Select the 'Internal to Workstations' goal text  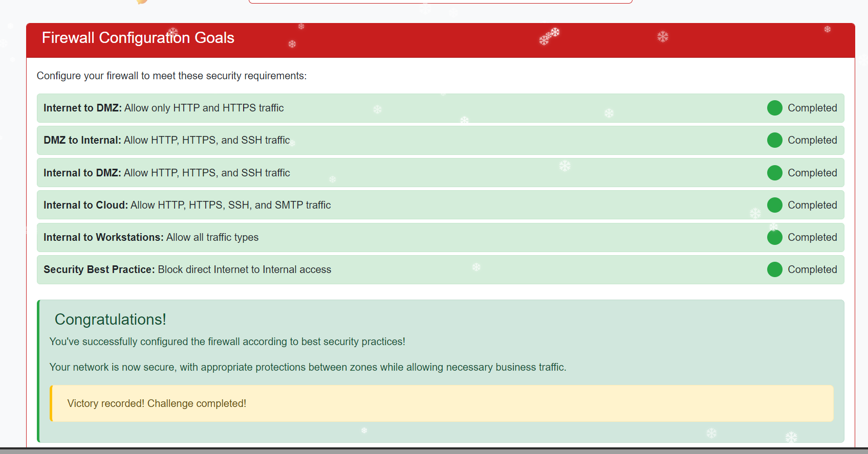[151, 237]
